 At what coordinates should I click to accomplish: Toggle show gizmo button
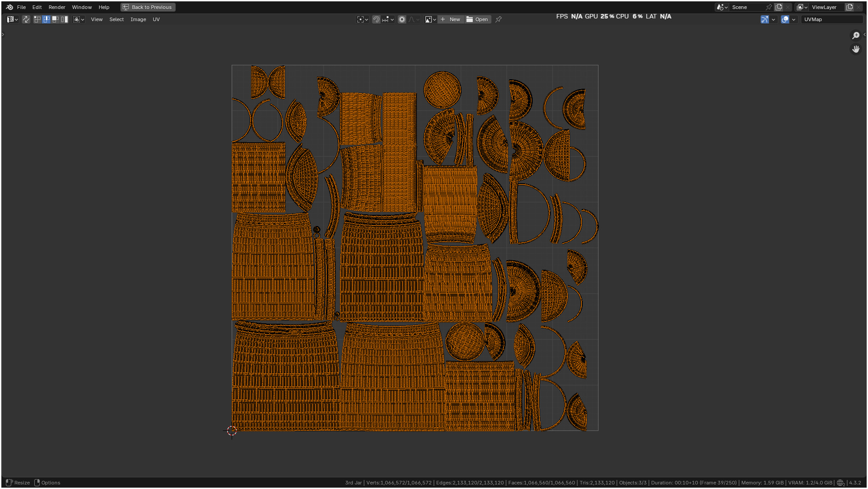coord(764,19)
